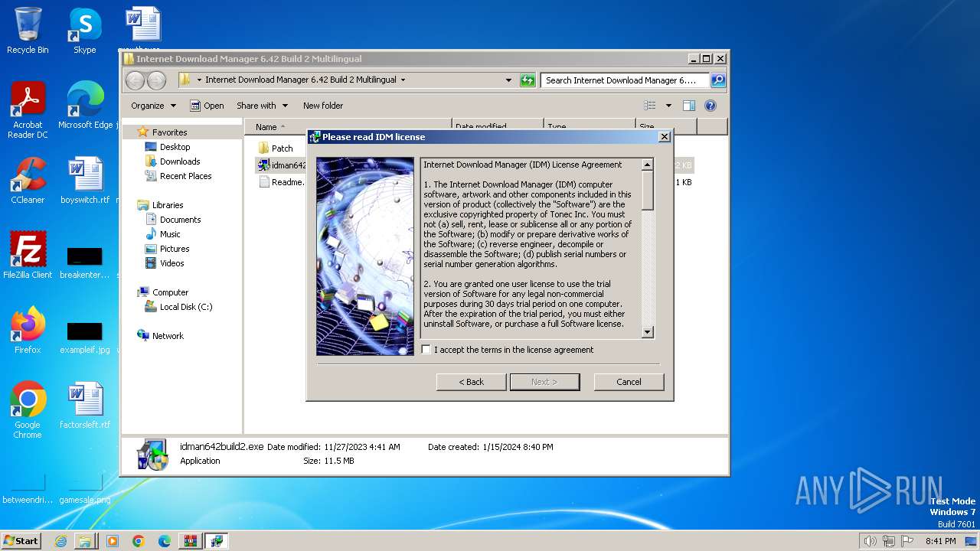Image resolution: width=980 pixels, height=551 pixels.
Task: Select Libraries in navigation pane
Action: point(167,205)
